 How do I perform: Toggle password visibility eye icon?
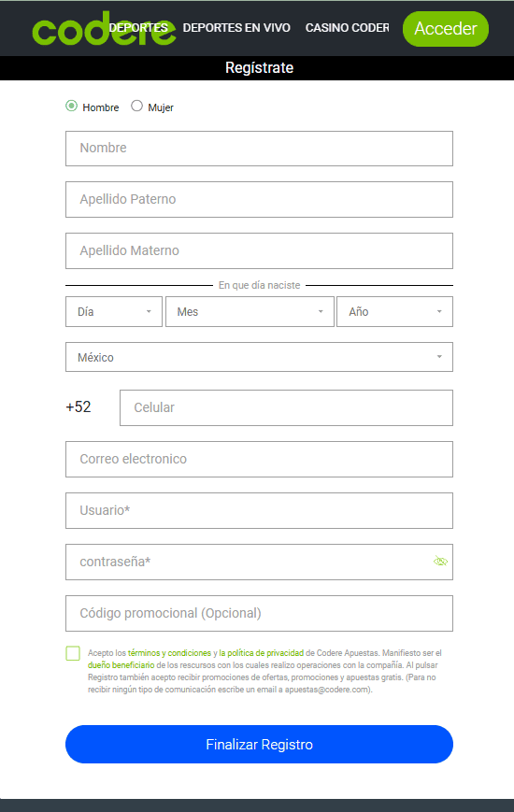point(440,562)
